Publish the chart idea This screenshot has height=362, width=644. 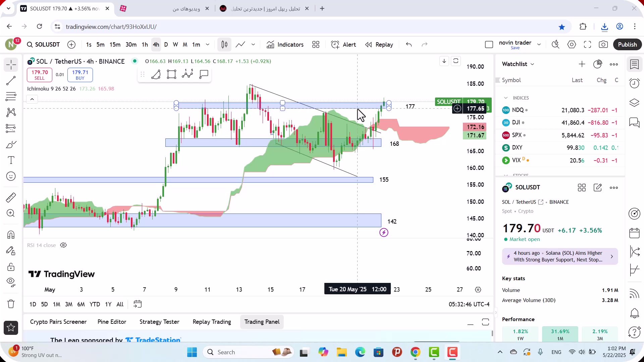click(x=627, y=45)
